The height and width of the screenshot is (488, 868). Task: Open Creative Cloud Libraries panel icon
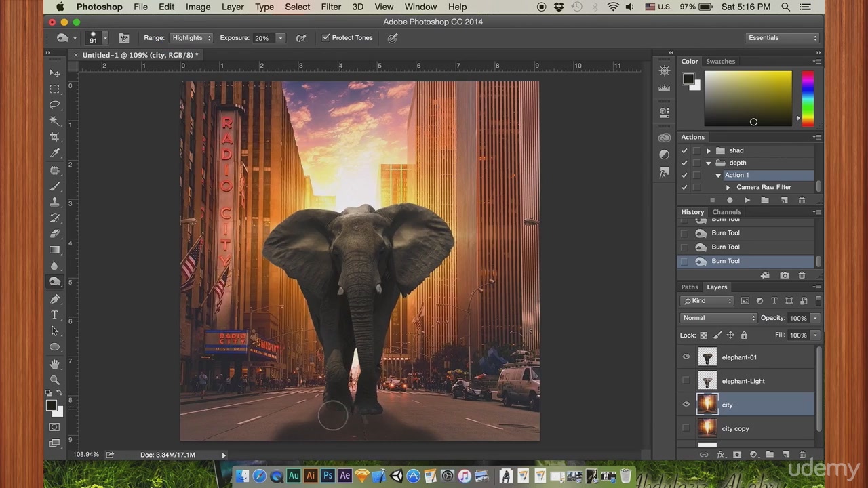(665, 138)
